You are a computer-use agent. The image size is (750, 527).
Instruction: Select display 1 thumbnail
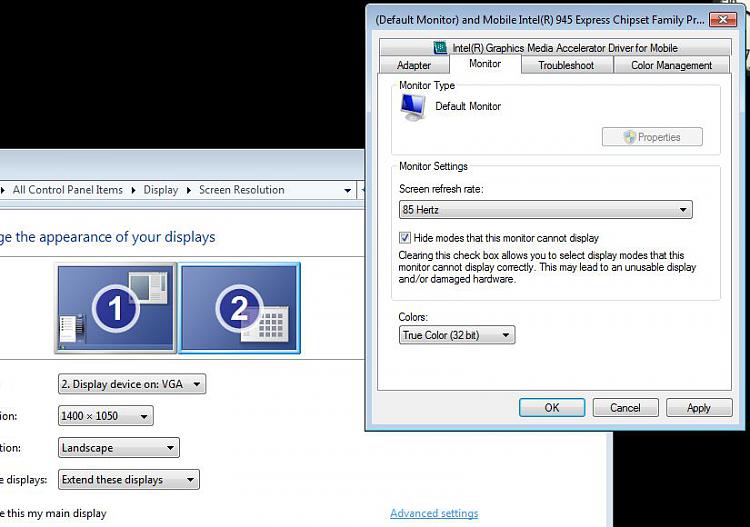pos(115,308)
